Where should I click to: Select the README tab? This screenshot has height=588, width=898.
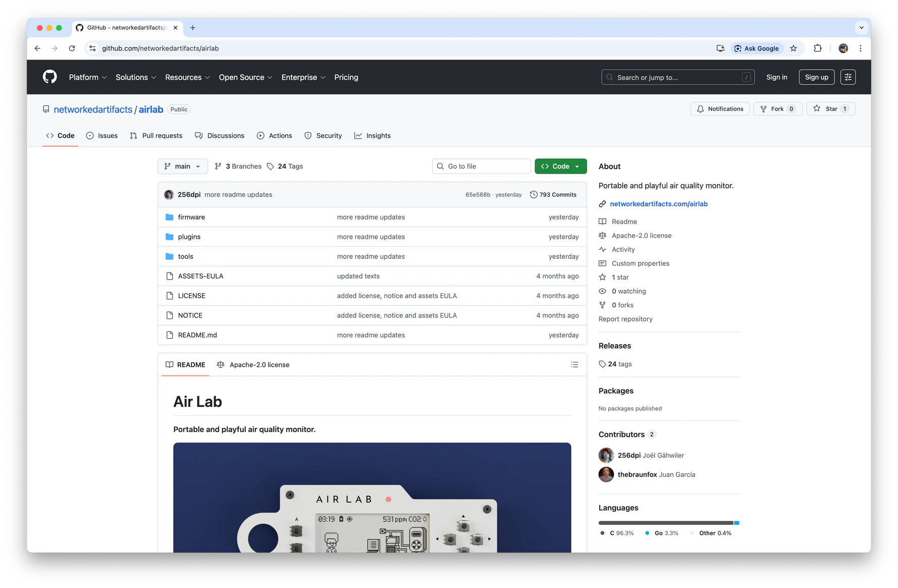[185, 365]
